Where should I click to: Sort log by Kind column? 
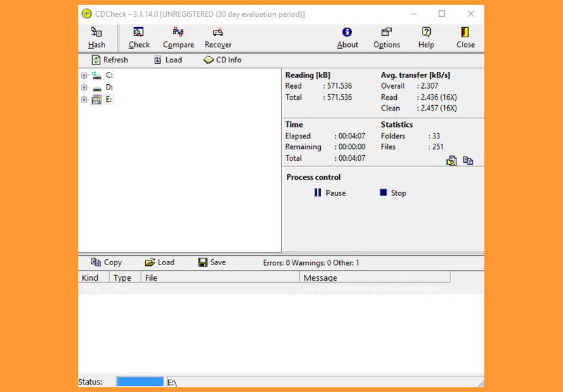pyautogui.click(x=94, y=277)
